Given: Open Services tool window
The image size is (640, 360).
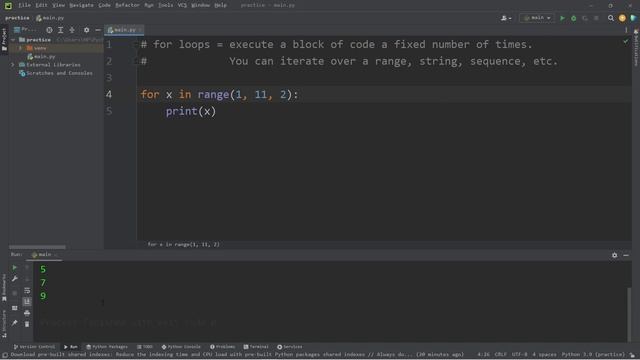Looking at the screenshot, I should [290, 347].
